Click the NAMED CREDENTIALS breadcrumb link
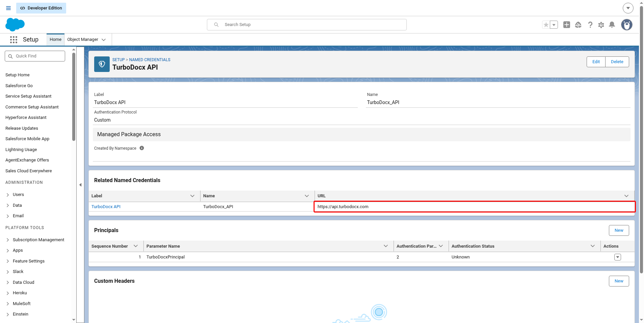The width and height of the screenshot is (644, 323). 150,60
